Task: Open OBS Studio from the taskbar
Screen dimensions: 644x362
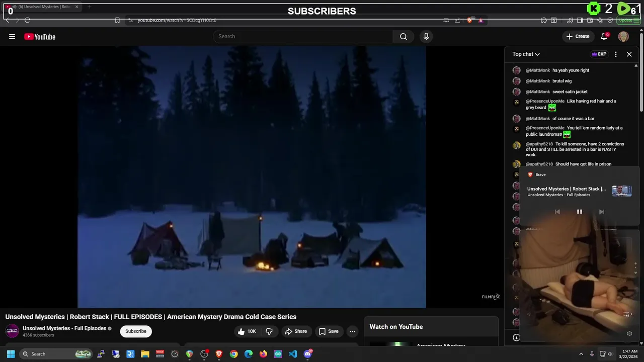Action: [x=204, y=354]
